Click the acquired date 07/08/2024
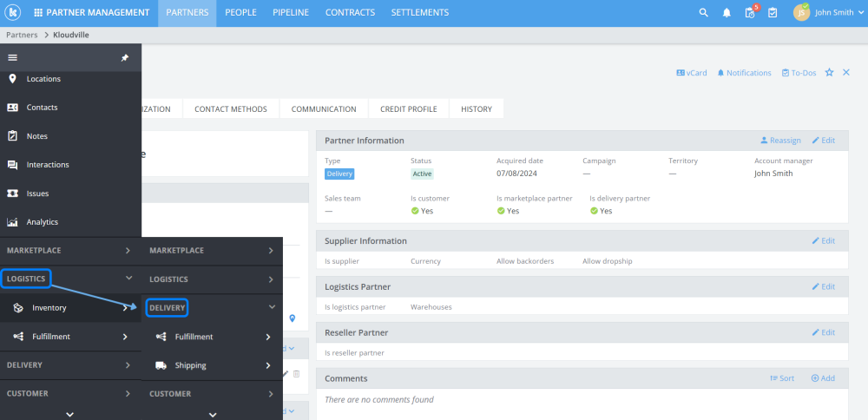This screenshot has width=868, height=420. click(x=517, y=174)
